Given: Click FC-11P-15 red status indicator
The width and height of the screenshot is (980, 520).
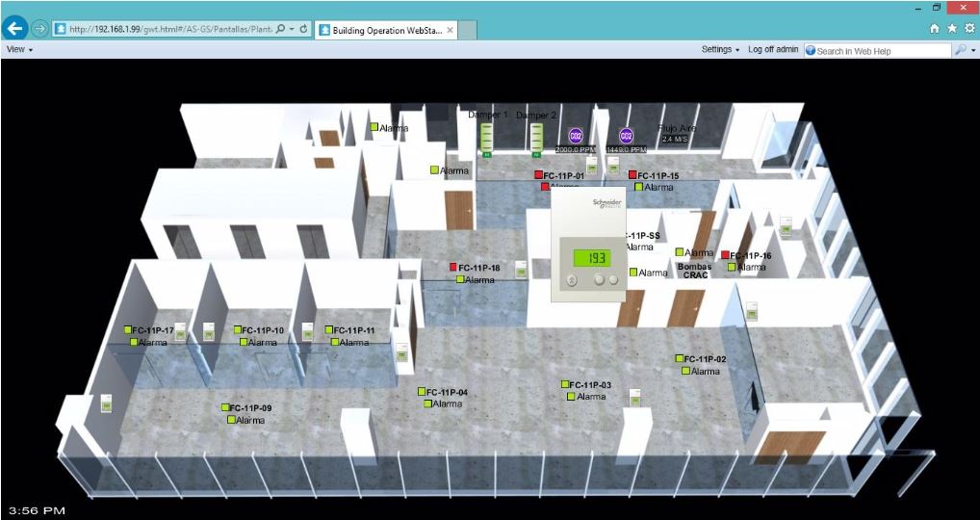Looking at the screenshot, I should click(x=632, y=175).
